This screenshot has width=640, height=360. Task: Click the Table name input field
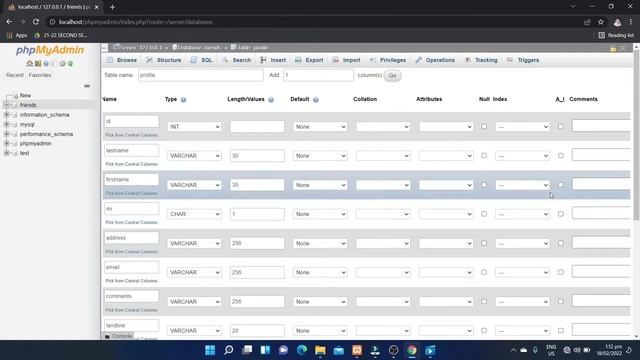click(201, 75)
